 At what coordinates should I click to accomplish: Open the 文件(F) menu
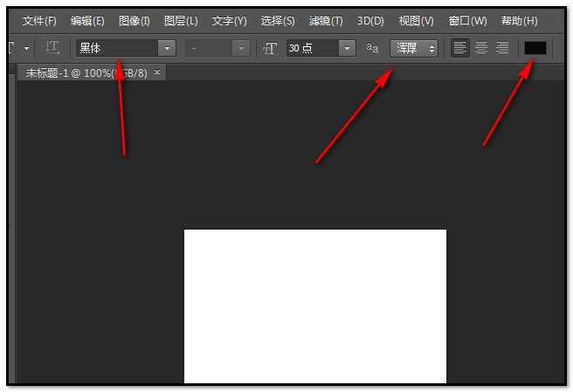pyautogui.click(x=39, y=21)
